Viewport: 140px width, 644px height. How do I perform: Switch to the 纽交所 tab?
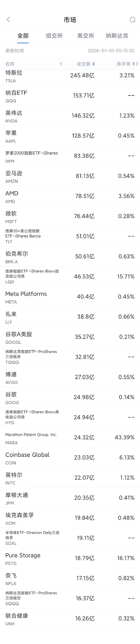click(54, 36)
